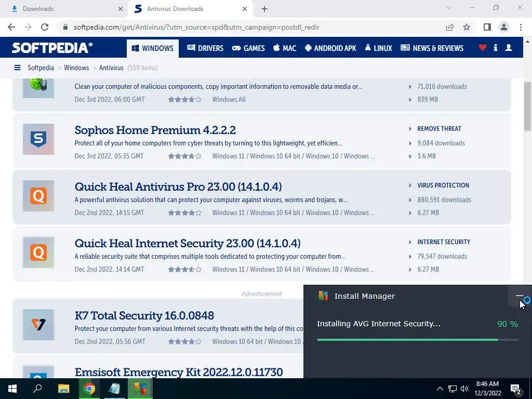
Task: Go back using the browser back arrow
Action: click(11, 27)
